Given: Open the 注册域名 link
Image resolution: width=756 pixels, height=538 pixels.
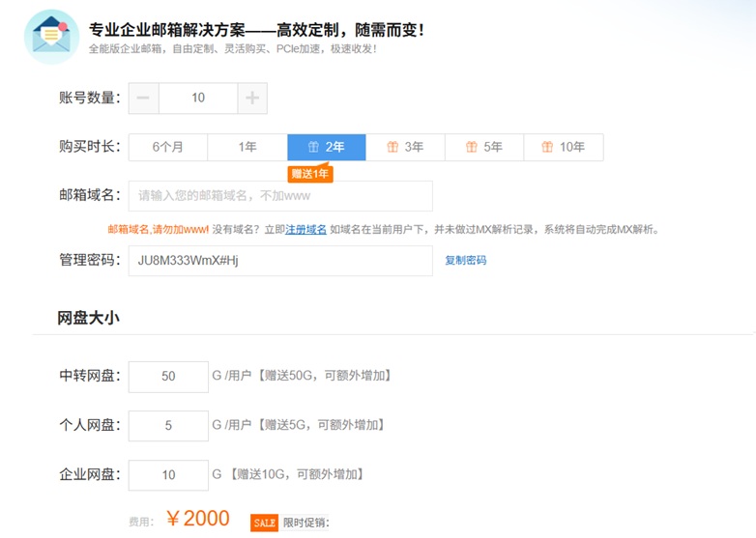Looking at the screenshot, I should coord(305,229).
